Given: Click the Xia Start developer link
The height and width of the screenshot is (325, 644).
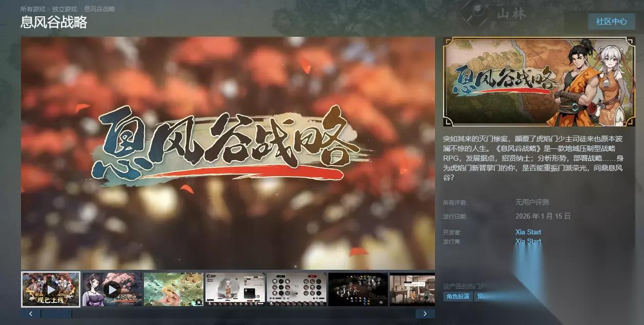Looking at the screenshot, I should 528,232.
